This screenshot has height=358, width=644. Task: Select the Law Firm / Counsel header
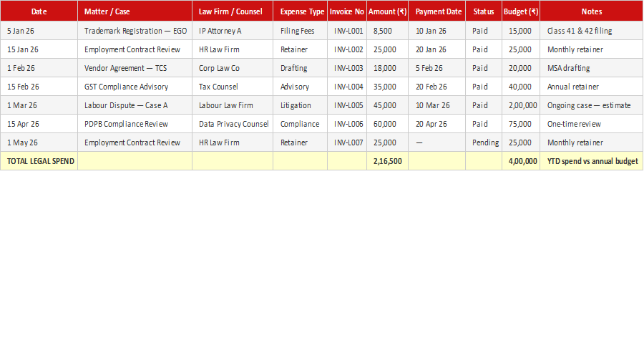tap(233, 11)
